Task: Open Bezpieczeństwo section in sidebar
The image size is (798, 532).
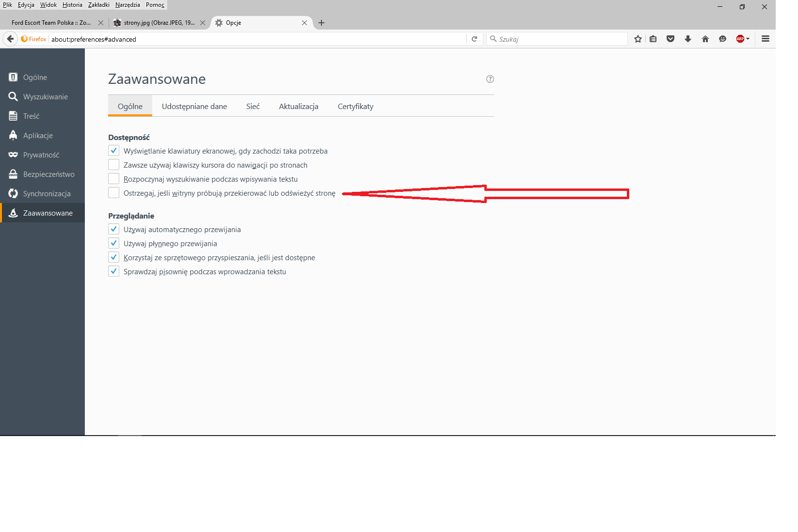Action: point(48,174)
